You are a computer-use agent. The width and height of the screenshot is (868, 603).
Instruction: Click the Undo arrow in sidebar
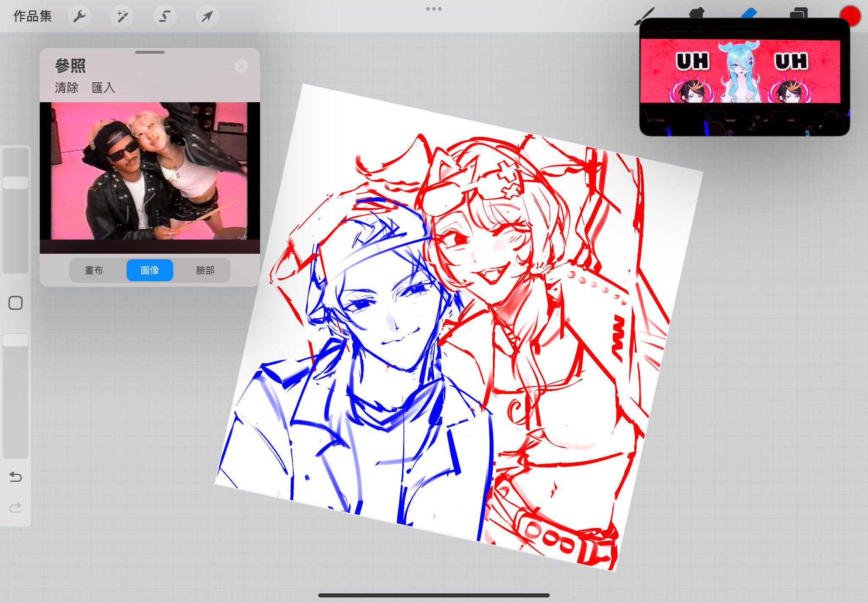[16, 477]
